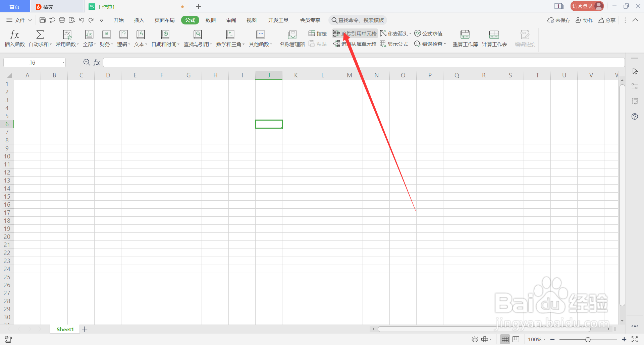Toggle eye protection mode icon in status bar
The height and width of the screenshot is (345, 644).
pyautogui.click(x=475, y=339)
